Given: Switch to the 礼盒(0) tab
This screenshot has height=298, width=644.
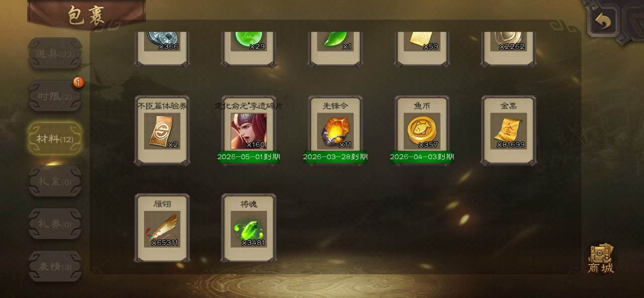Looking at the screenshot, I should tap(55, 181).
